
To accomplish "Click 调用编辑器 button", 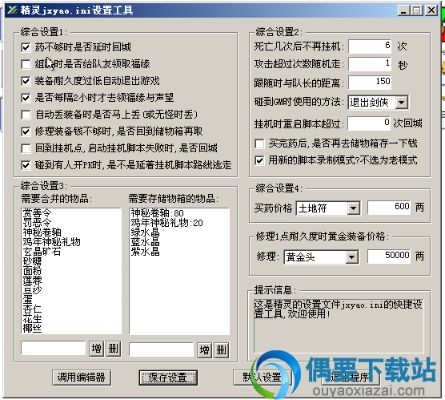I will pos(82,377).
